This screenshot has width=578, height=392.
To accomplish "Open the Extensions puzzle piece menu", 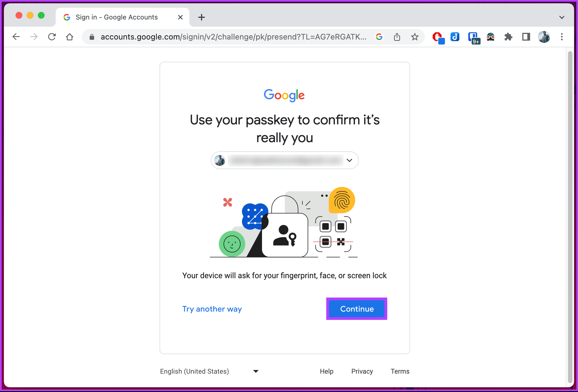I will pyautogui.click(x=508, y=37).
